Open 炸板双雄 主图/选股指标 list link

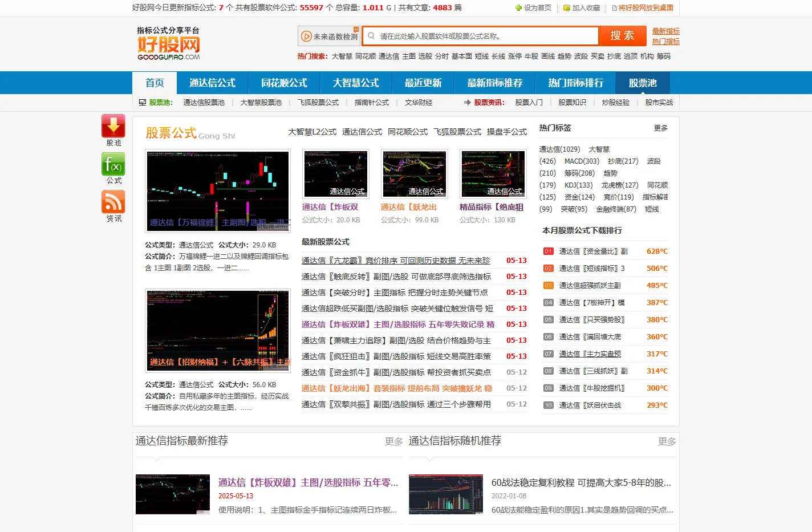[x=398, y=324]
